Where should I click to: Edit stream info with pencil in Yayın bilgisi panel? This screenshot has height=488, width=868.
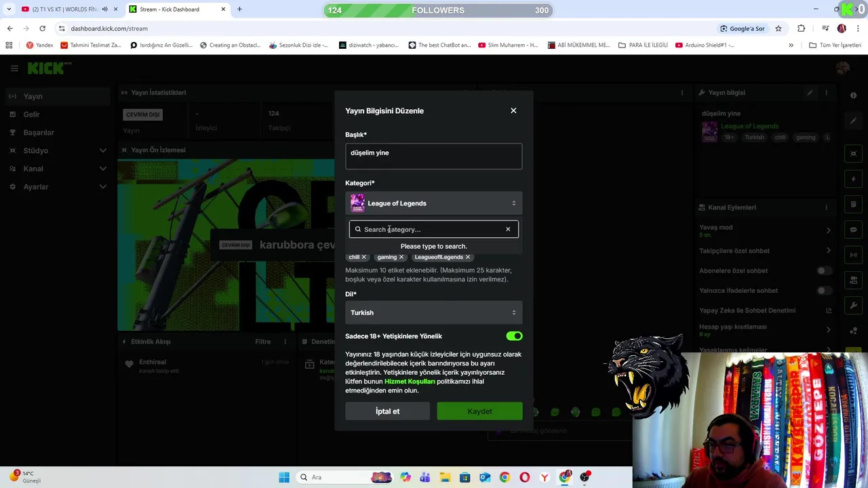point(810,92)
